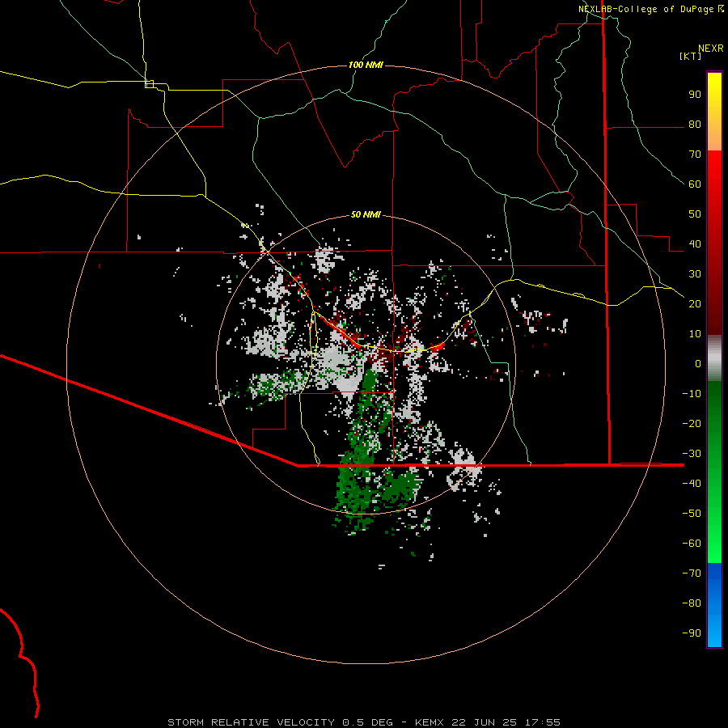Click the -20 value on velocity scale
The height and width of the screenshot is (728, 728).
coord(692,424)
